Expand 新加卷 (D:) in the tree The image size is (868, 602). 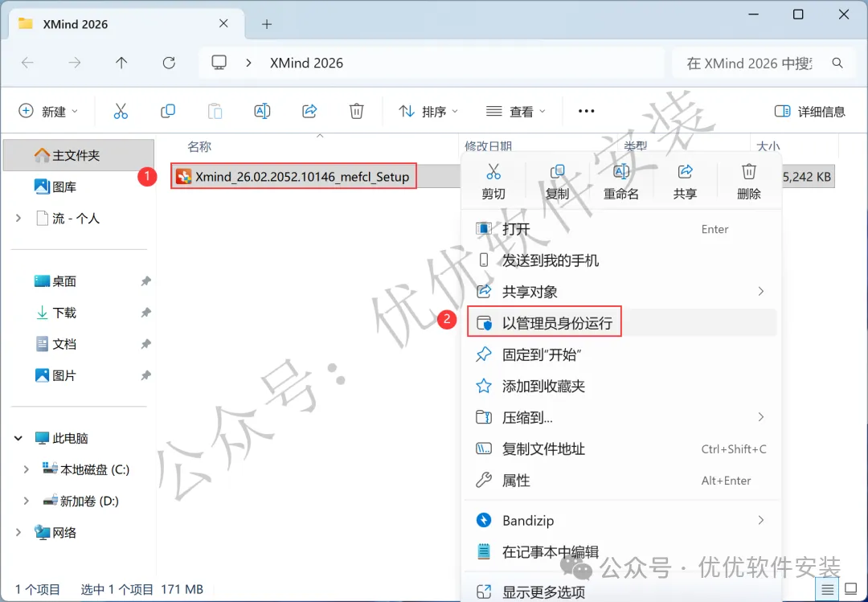[x=26, y=501]
